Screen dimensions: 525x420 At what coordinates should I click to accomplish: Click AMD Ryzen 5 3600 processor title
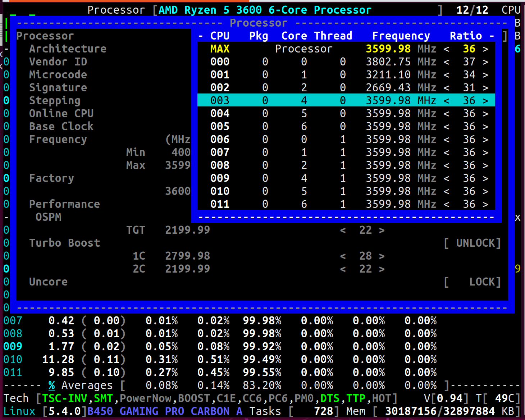265,10
